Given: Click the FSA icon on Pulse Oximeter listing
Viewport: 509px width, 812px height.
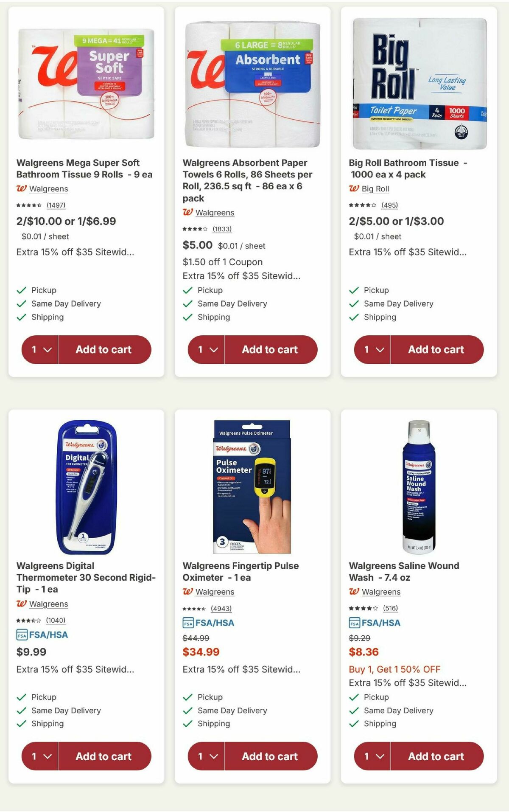Looking at the screenshot, I should pyautogui.click(x=188, y=623).
